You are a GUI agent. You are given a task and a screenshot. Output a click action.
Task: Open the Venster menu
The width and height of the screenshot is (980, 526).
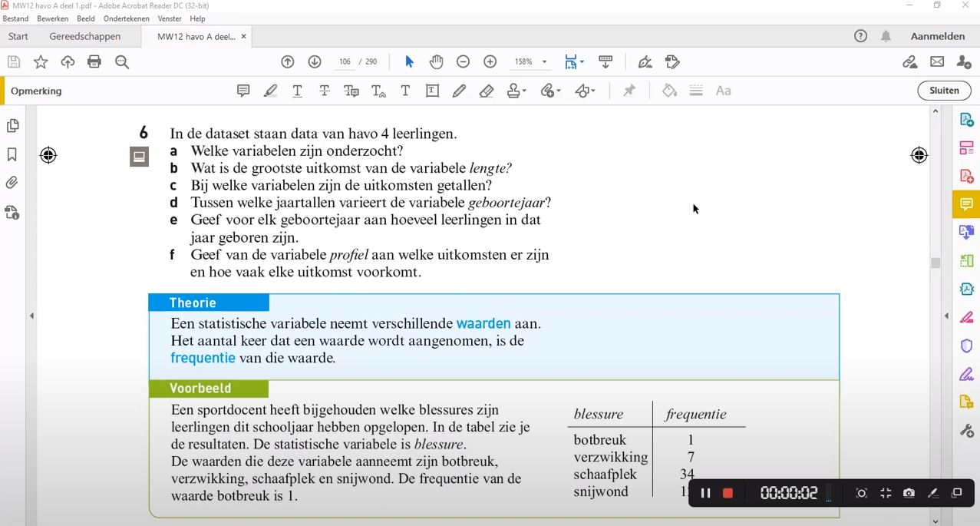(170, 18)
